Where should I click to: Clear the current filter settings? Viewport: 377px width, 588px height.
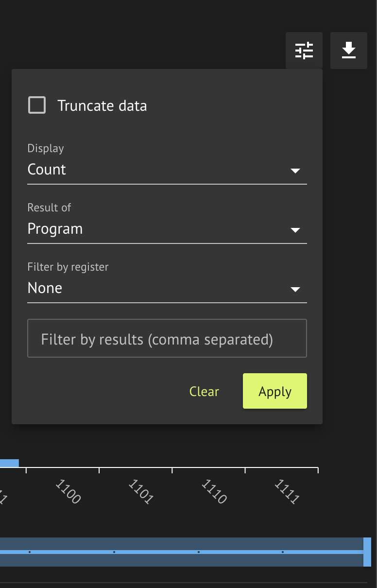[x=204, y=391]
